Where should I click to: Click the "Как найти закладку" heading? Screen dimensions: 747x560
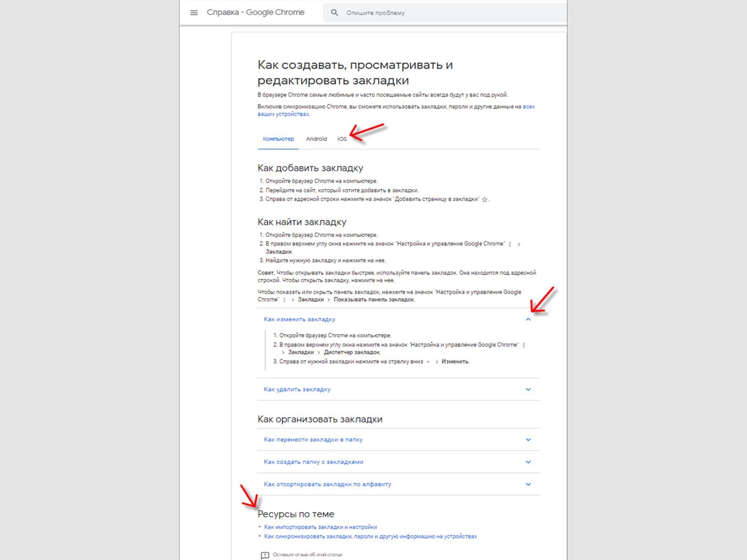pos(302,222)
